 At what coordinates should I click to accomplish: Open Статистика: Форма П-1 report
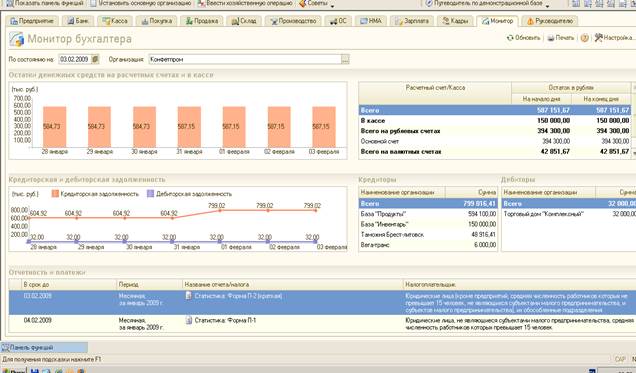225,320
